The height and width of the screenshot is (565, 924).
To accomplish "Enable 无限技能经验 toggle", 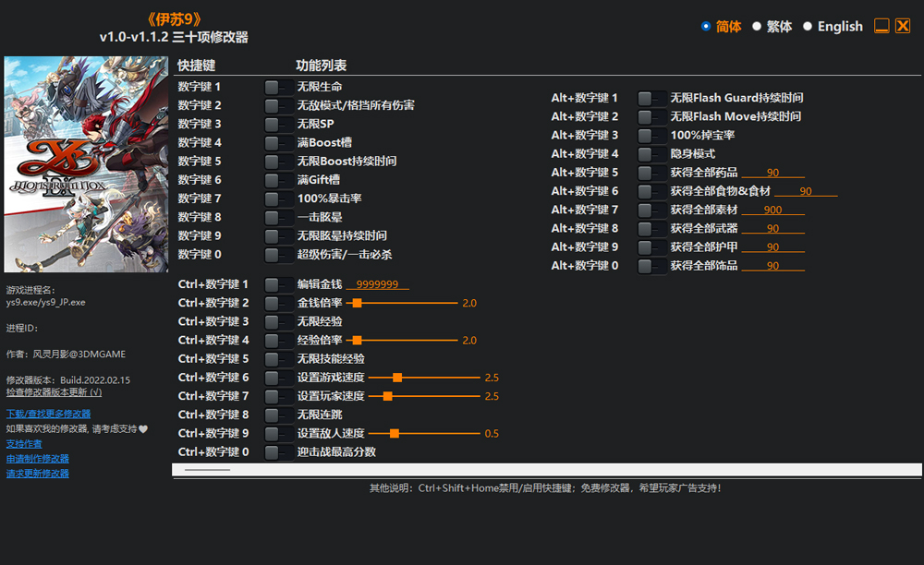I will point(278,359).
